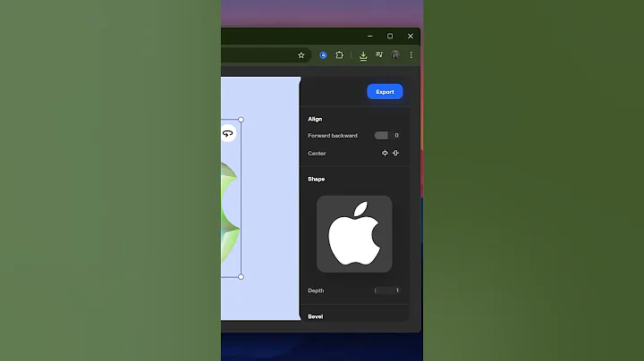Select the Apple logo shape thumbnail
The height and width of the screenshot is (361, 644).
coord(354,234)
